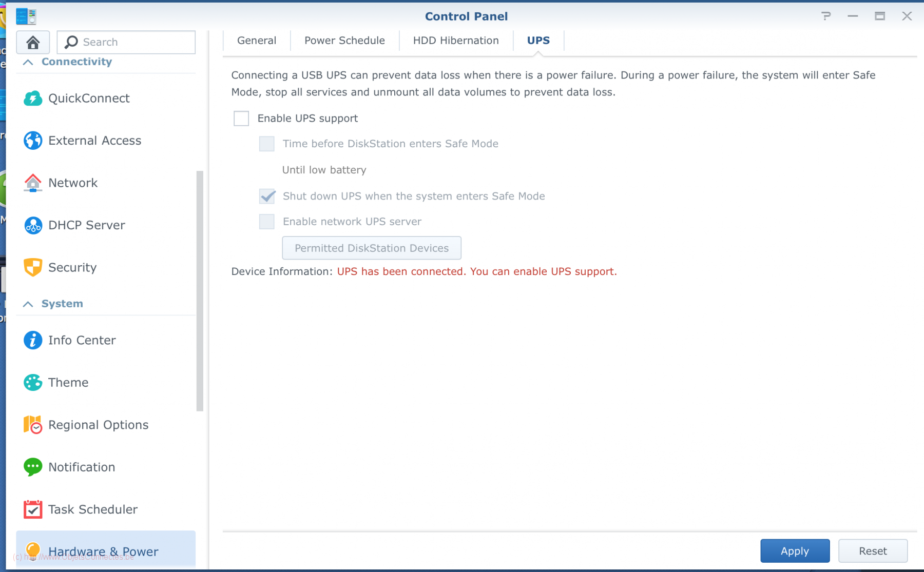Open Info Center icon
924x572 pixels.
click(x=33, y=340)
